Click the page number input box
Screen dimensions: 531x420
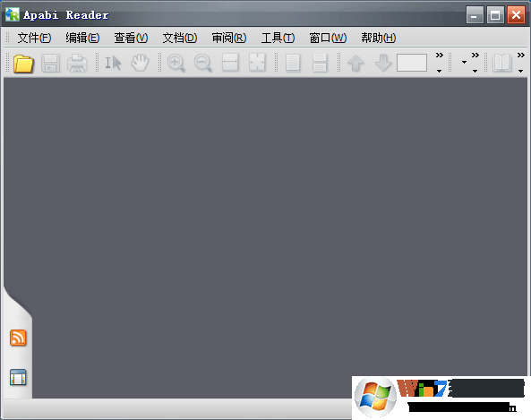pyautogui.click(x=412, y=63)
